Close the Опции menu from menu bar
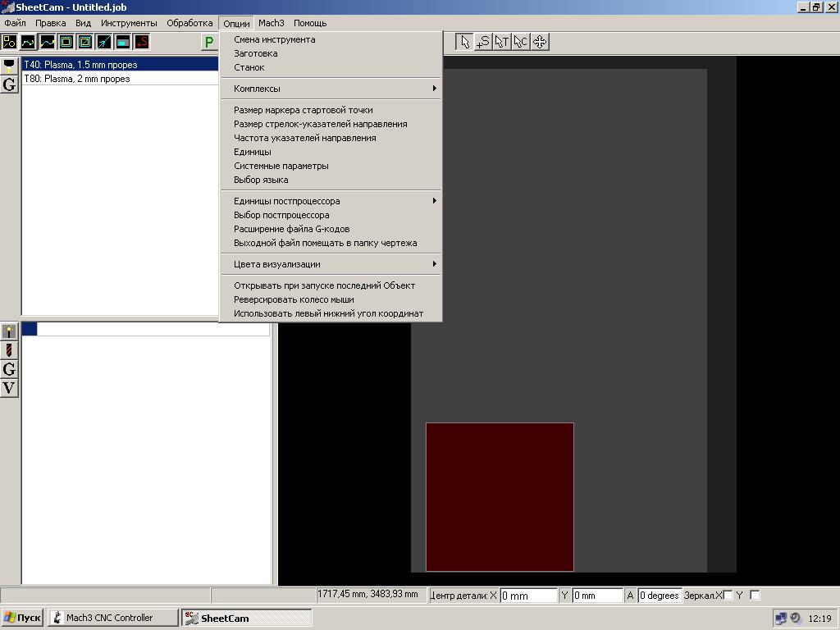The width and height of the screenshot is (840, 630). [236, 24]
